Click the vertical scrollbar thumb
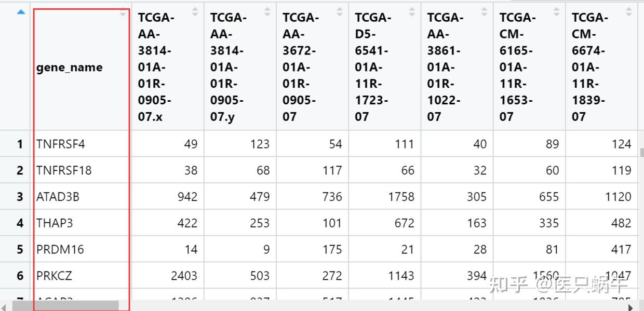Viewport: 644px width, 311px height. click(x=641, y=152)
